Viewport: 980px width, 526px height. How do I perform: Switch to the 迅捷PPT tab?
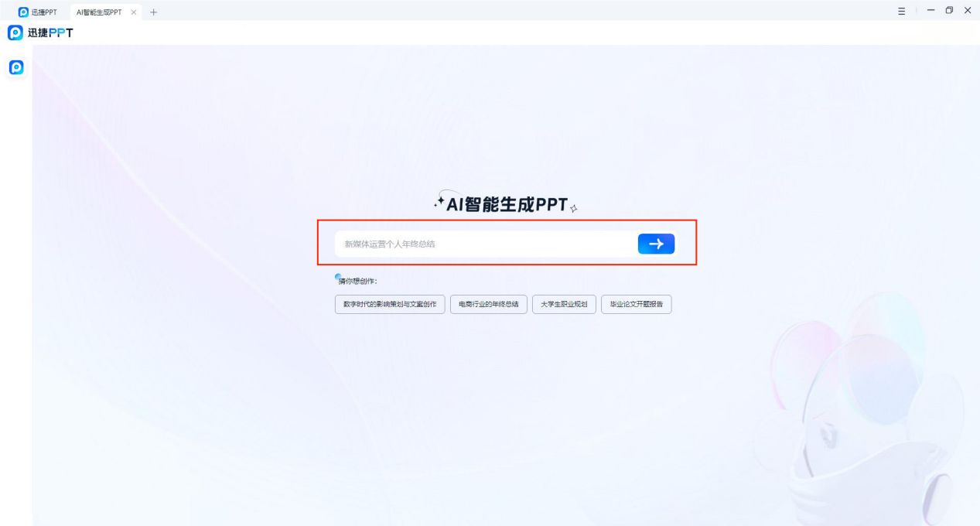coord(37,12)
